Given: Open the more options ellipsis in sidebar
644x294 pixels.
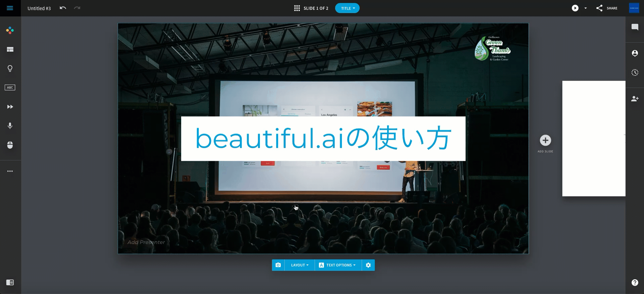Looking at the screenshot, I should pyautogui.click(x=10, y=171).
